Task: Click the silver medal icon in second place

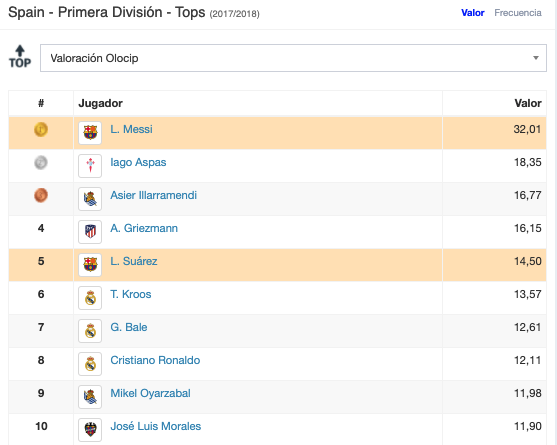Action: (x=41, y=162)
